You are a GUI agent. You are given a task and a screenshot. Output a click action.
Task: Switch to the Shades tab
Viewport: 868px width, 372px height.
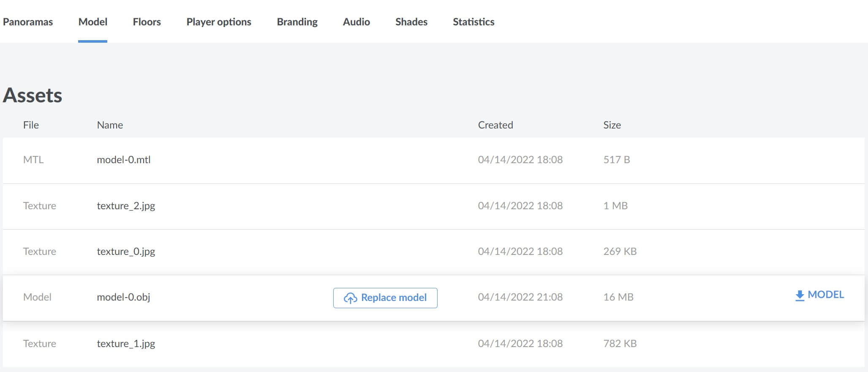pyautogui.click(x=411, y=22)
